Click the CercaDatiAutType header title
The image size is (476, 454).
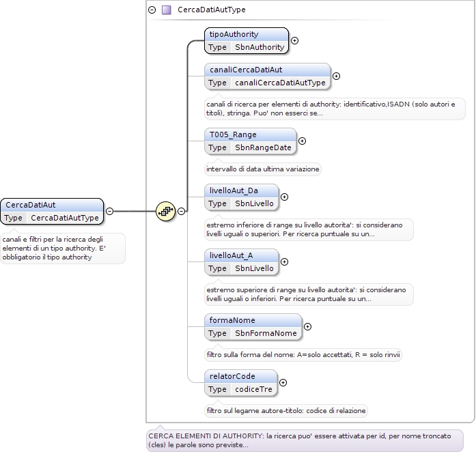click(x=212, y=10)
